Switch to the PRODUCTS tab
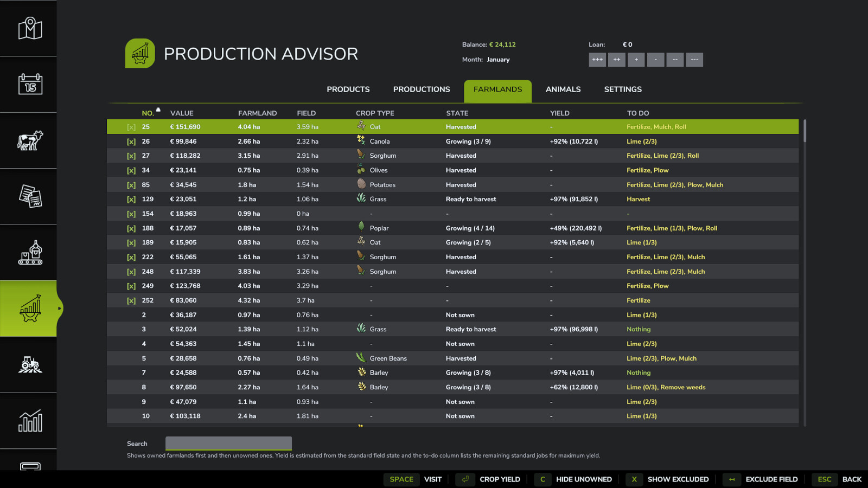Screen dimensions: 868x488 pos(348,89)
